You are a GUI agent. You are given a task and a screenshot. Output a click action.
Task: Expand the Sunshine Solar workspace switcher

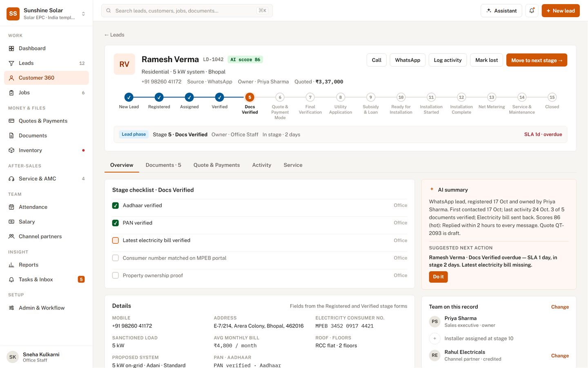[x=83, y=13]
